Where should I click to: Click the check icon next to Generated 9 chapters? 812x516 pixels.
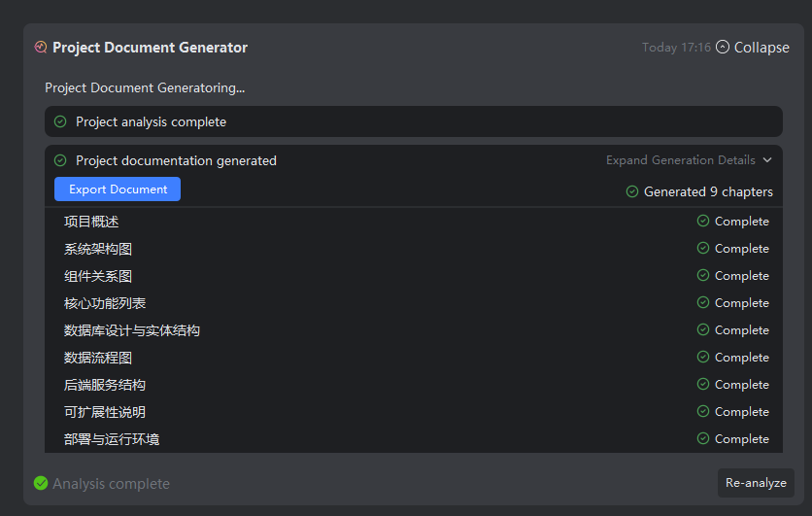tap(632, 191)
